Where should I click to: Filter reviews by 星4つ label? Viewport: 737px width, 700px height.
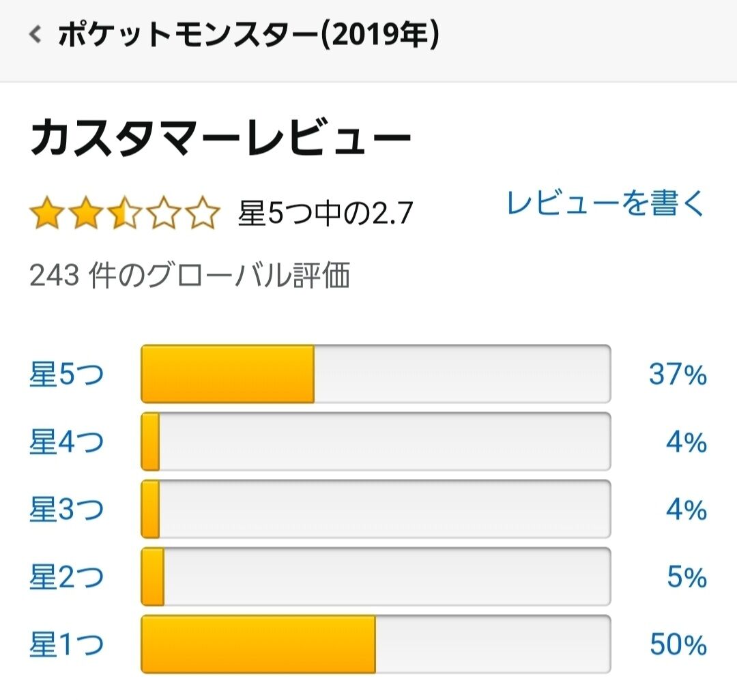[x=67, y=442]
